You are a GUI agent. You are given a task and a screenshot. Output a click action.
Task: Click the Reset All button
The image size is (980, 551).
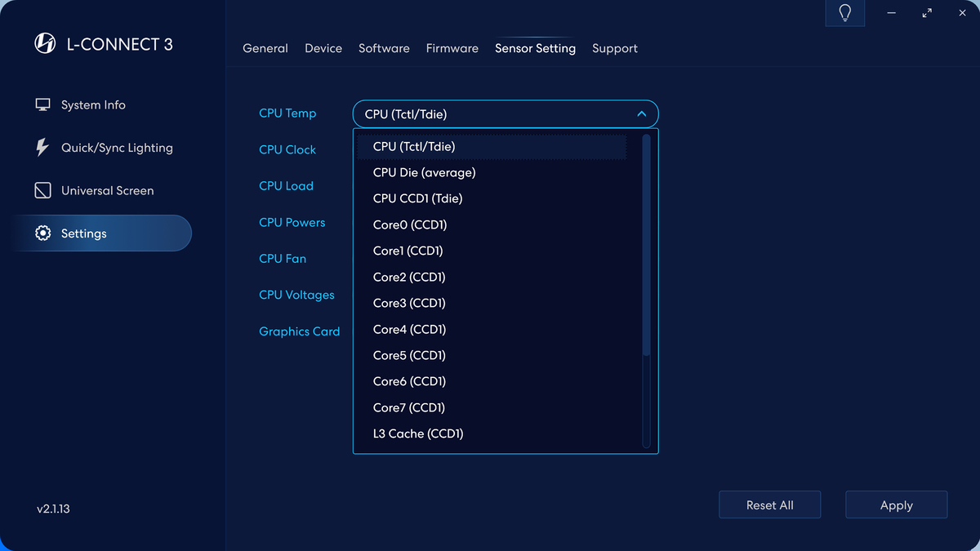pos(769,505)
